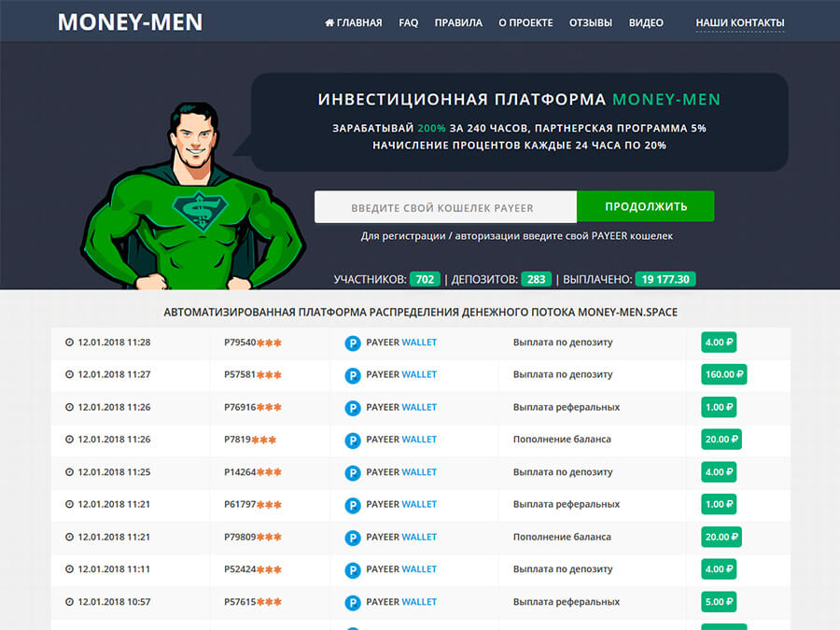Click the clock icon in the 11:27 row
Screen dimensions: 840x630
(70, 374)
